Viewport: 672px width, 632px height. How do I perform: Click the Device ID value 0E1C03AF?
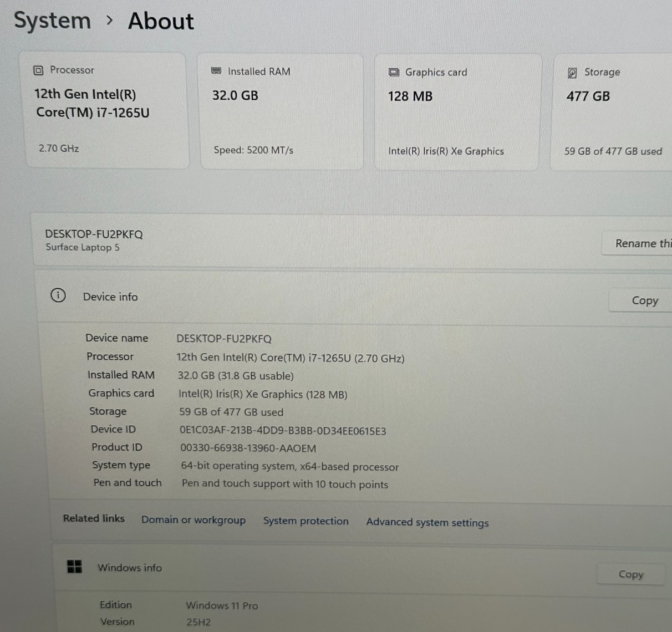click(x=283, y=431)
